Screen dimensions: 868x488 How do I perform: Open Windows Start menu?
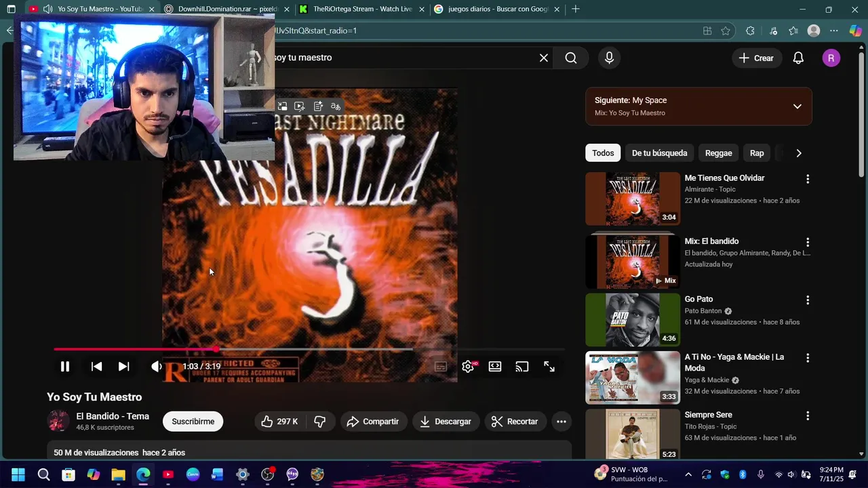(18, 474)
